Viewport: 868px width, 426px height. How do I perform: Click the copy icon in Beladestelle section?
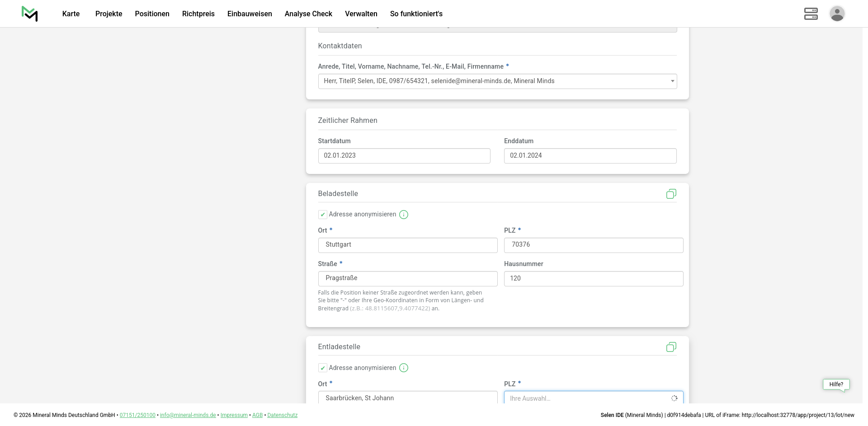(671, 194)
